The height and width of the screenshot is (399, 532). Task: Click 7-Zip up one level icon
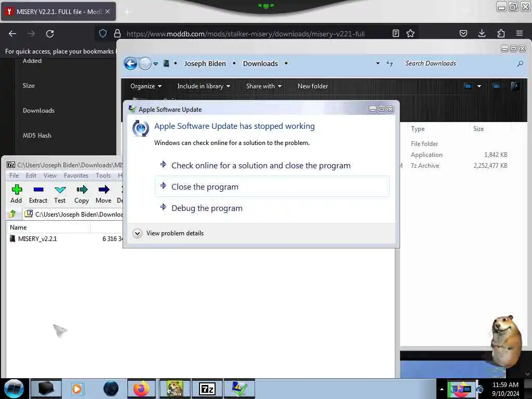13,214
